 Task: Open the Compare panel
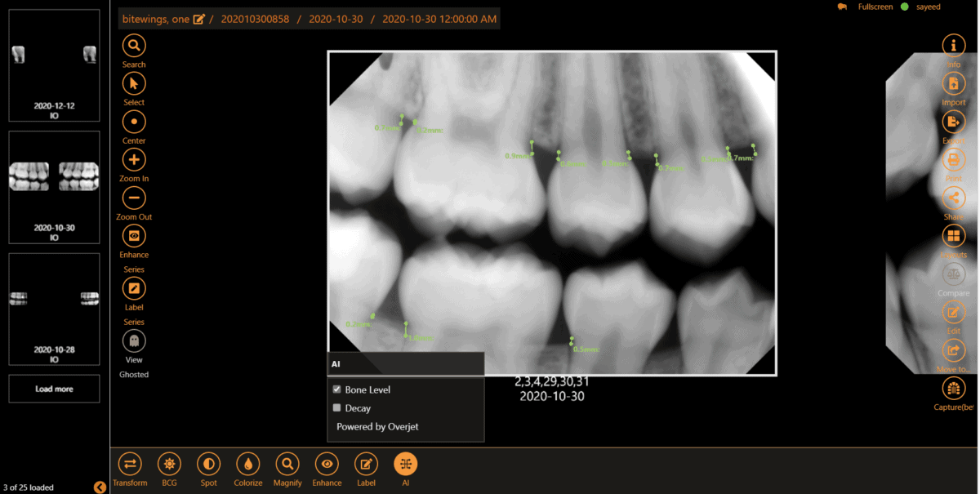(x=954, y=274)
